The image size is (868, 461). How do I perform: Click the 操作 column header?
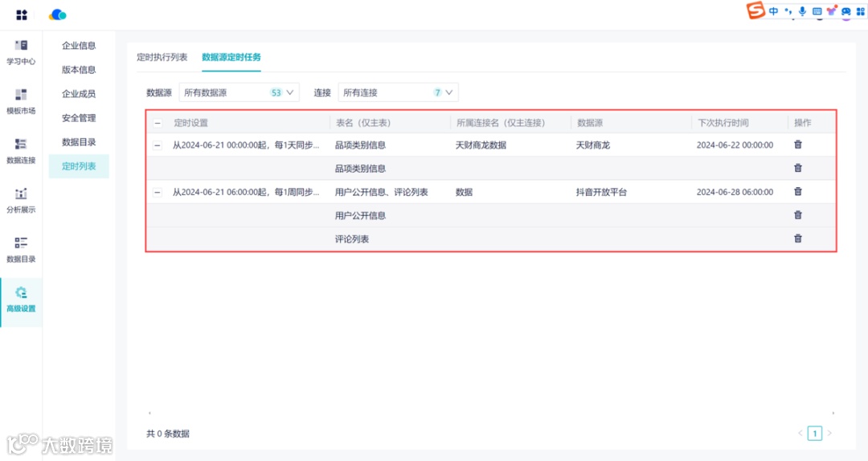803,123
